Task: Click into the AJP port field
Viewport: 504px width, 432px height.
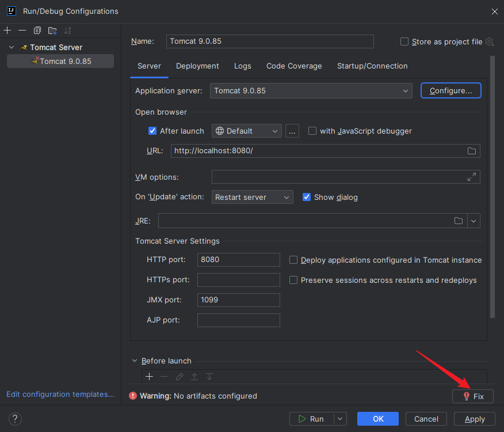Action: (x=239, y=320)
